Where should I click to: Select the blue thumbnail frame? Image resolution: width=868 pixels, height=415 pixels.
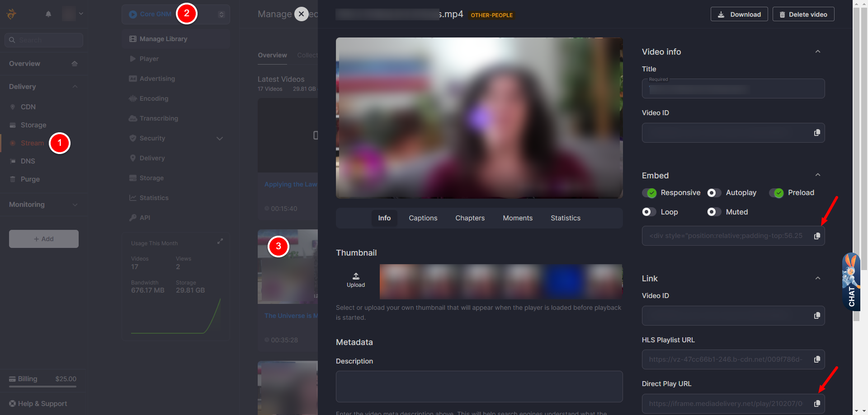pos(564,281)
